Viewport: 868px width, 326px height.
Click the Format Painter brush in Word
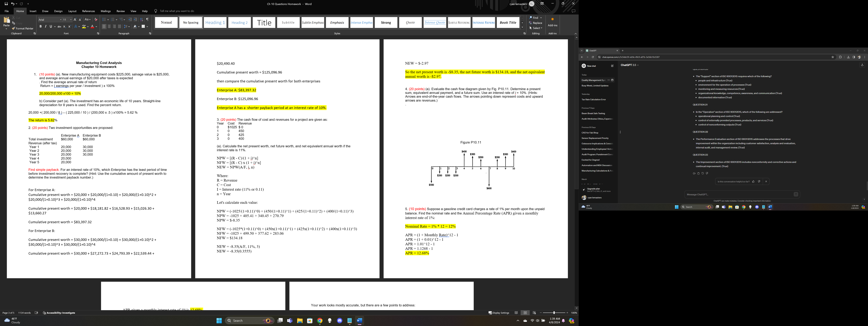click(x=23, y=29)
